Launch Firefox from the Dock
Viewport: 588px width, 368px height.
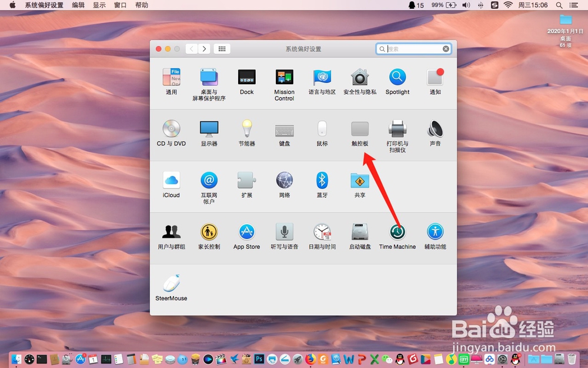[310, 359]
